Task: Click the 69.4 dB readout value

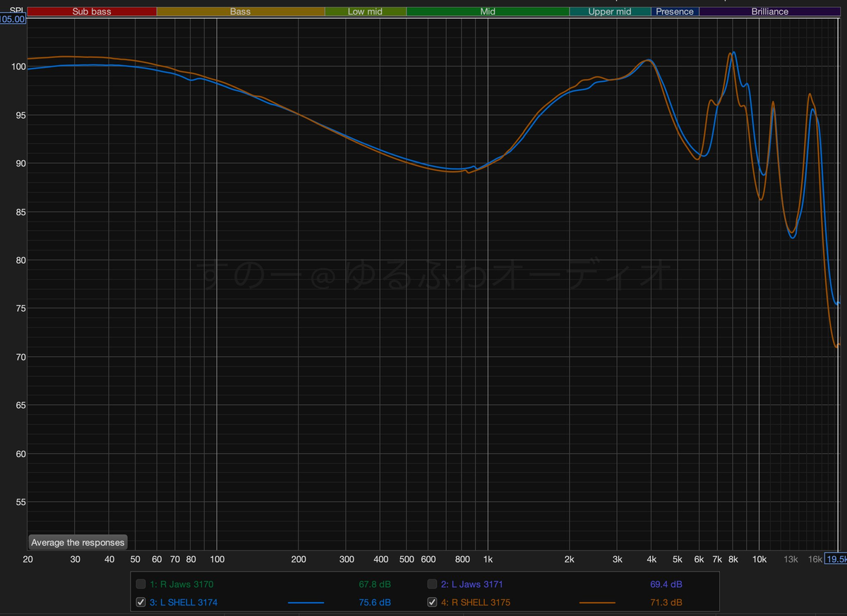Action: point(666,584)
